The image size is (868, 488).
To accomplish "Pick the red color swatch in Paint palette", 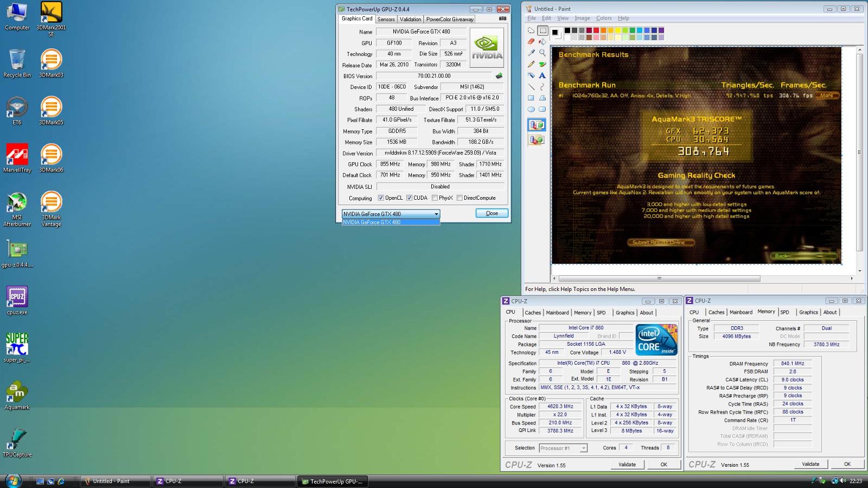I will [596, 30].
